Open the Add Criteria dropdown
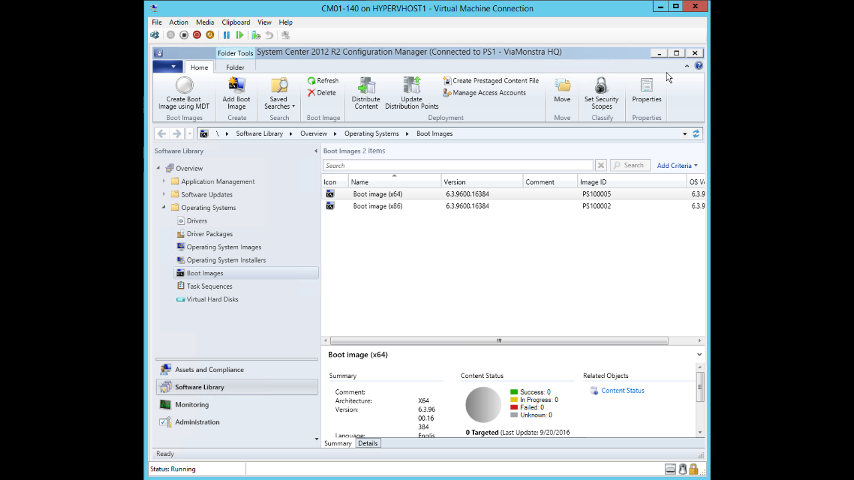Image resolution: width=854 pixels, height=480 pixels. (x=677, y=165)
